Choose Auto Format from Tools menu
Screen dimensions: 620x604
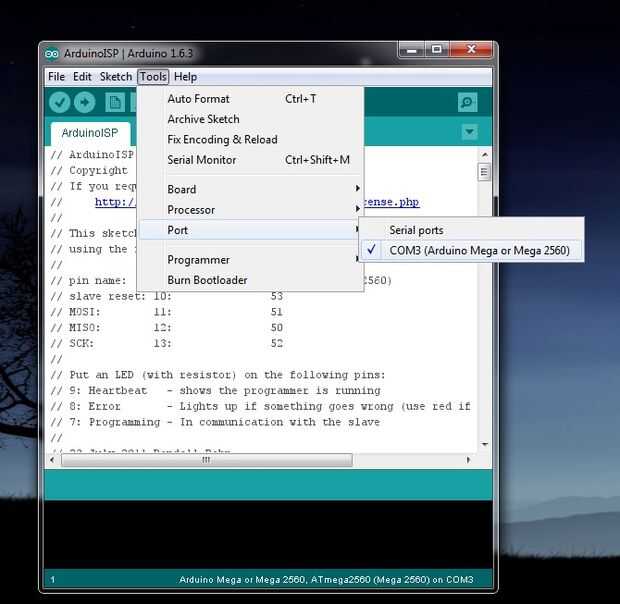pyautogui.click(x=251, y=99)
